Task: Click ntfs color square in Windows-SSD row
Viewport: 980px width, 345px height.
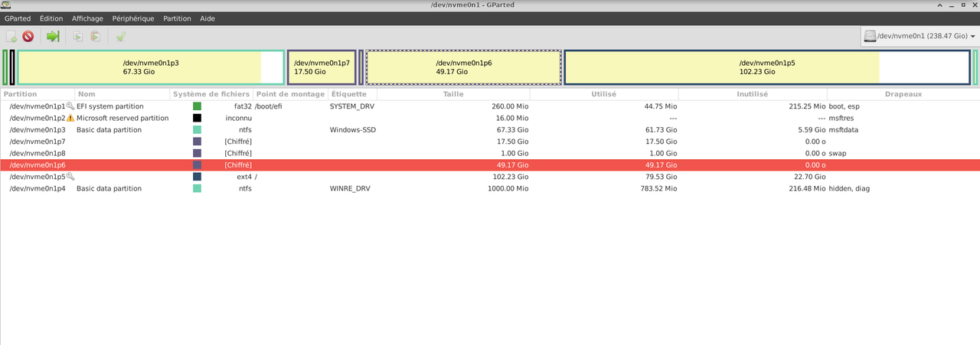Action: tap(197, 130)
